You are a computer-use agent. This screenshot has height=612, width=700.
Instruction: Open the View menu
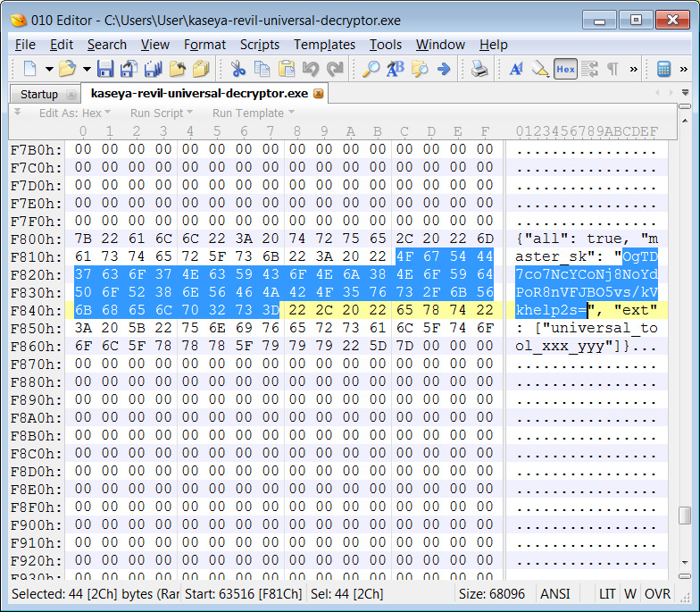click(155, 45)
